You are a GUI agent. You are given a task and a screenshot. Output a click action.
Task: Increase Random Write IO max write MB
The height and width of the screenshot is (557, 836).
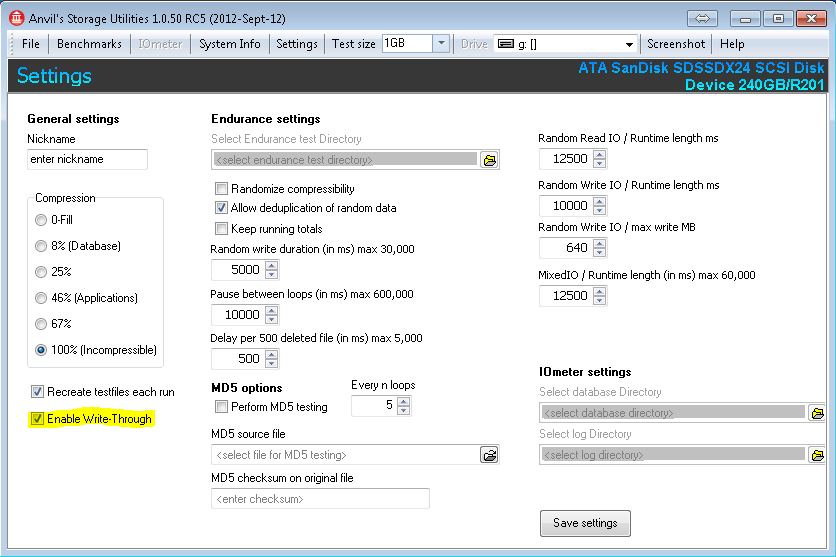(x=599, y=244)
